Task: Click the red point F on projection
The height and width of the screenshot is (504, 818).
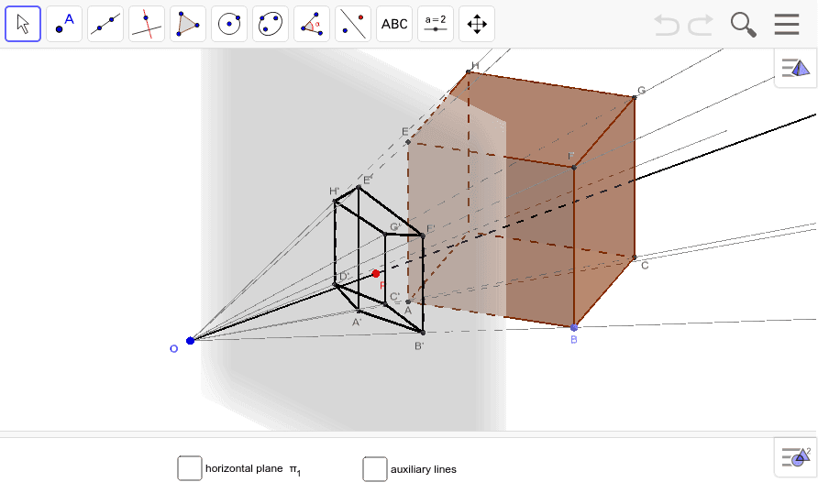Action: pyautogui.click(x=376, y=274)
